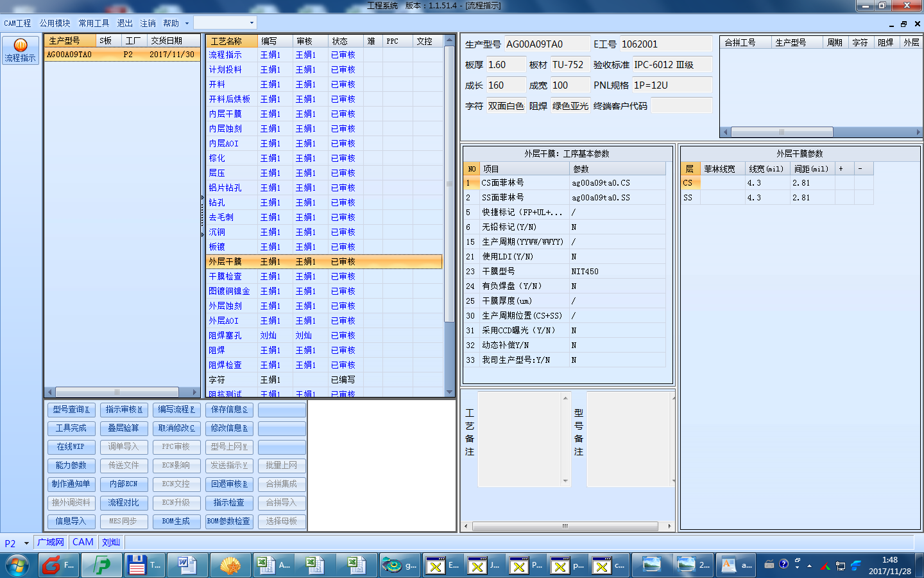Select the 阻焊塞孔 process row
The height and width of the screenshot is (578, 924).
click(324, 336)
